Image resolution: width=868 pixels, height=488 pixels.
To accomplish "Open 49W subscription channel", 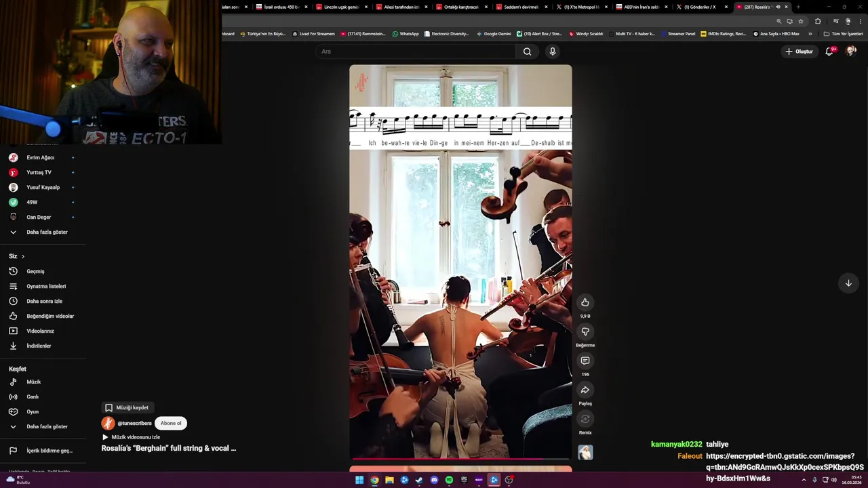I will point(43,202).
